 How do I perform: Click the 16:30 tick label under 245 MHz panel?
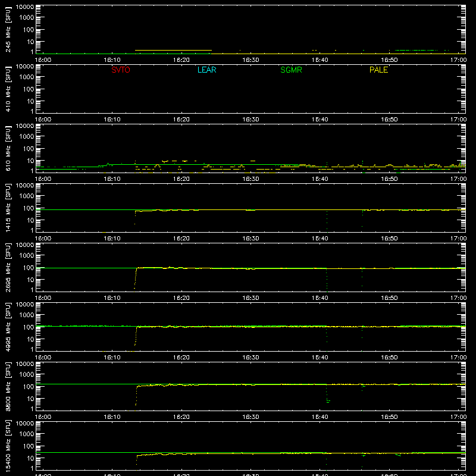coord(250,60)
